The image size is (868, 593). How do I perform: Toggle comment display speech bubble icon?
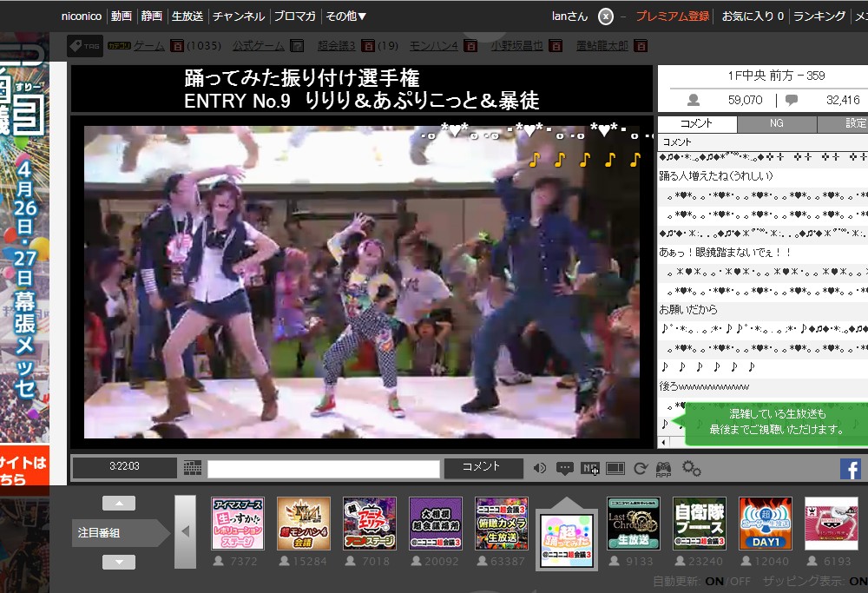pos(565,469)
